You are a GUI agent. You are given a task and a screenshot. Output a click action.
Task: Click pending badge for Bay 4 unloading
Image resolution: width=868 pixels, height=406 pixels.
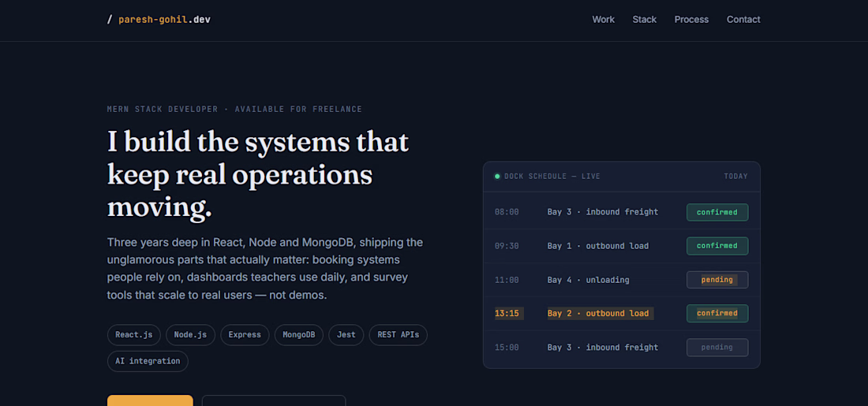point(717,280)
